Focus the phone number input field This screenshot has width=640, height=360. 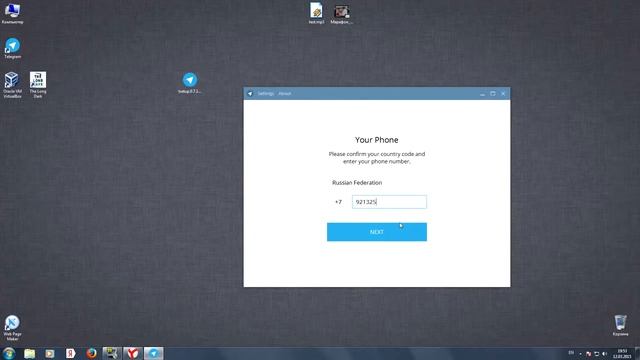[389, 202]
